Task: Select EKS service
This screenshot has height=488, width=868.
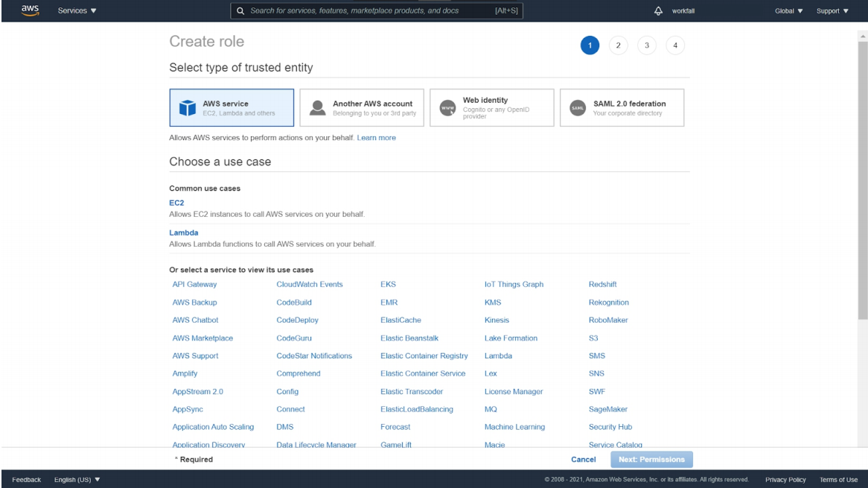Action: click(x=388, y=284)
